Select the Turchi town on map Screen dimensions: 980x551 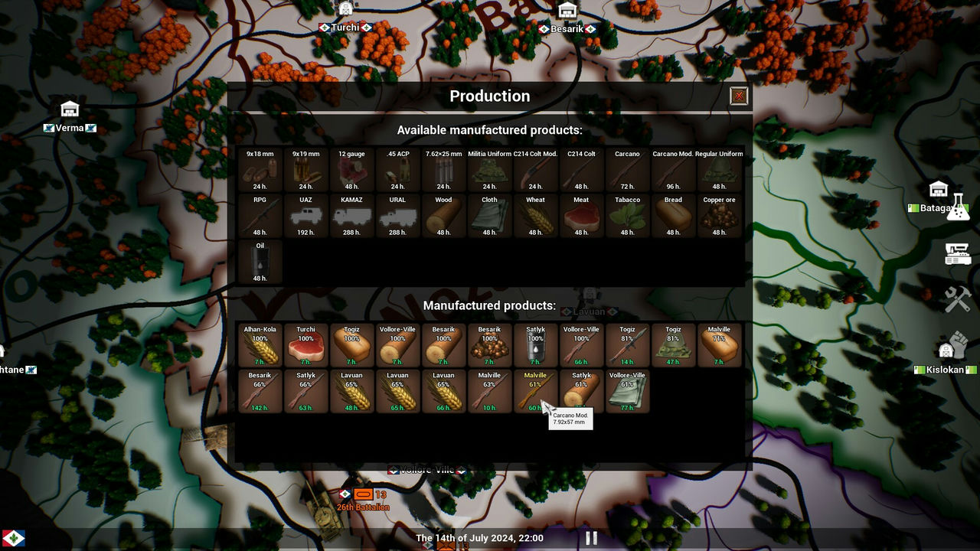click(x=345, y=28)
